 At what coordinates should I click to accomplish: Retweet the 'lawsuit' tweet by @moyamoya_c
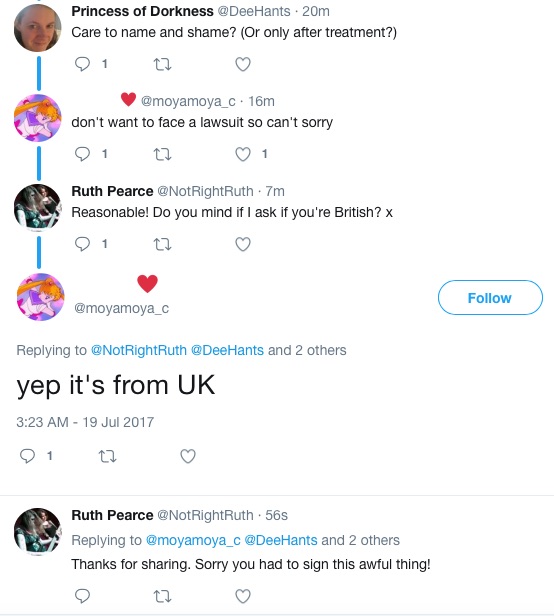pyautogui.click(x=162, y=154)
